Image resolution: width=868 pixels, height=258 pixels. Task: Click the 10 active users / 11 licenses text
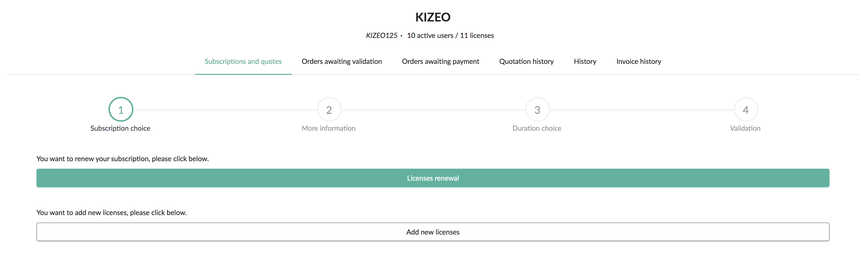coord(450,36)
